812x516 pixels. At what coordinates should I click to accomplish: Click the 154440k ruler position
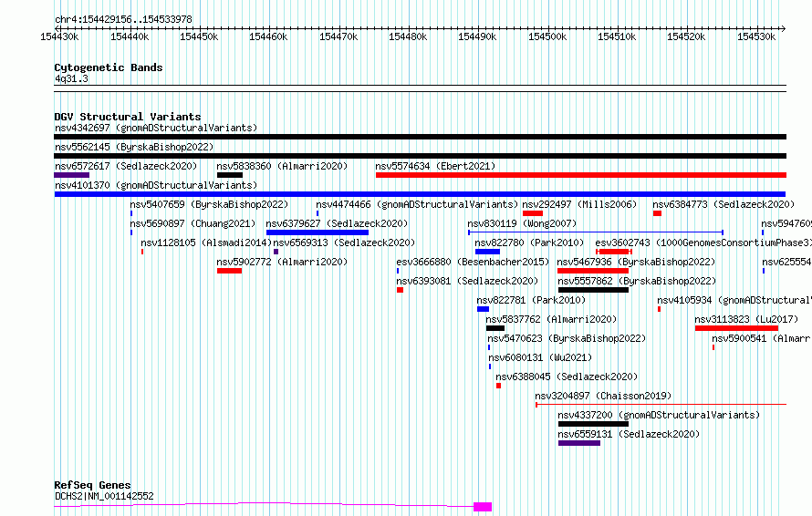tap(130, 36)
